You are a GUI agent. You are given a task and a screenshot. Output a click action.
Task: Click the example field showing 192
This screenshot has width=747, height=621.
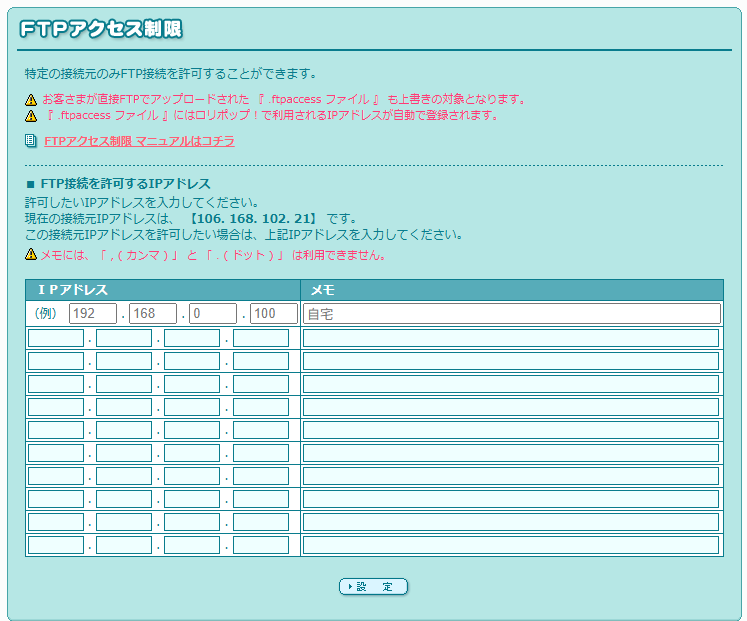tap(92, 313)
